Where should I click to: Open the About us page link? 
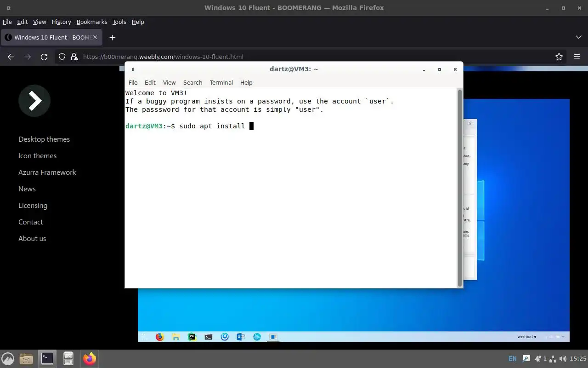32,238
